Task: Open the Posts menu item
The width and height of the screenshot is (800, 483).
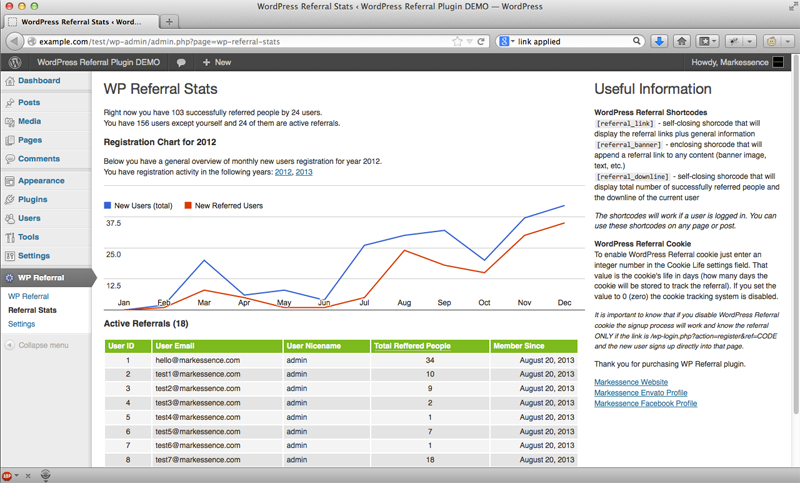Action: pyautogui.click(x=29, y=103)
